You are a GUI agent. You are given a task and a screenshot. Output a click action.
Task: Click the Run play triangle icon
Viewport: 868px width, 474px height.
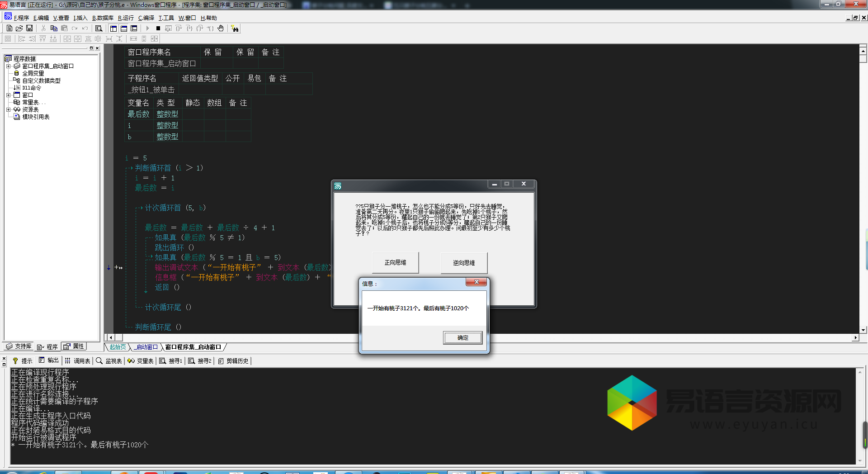click(148, 28)
